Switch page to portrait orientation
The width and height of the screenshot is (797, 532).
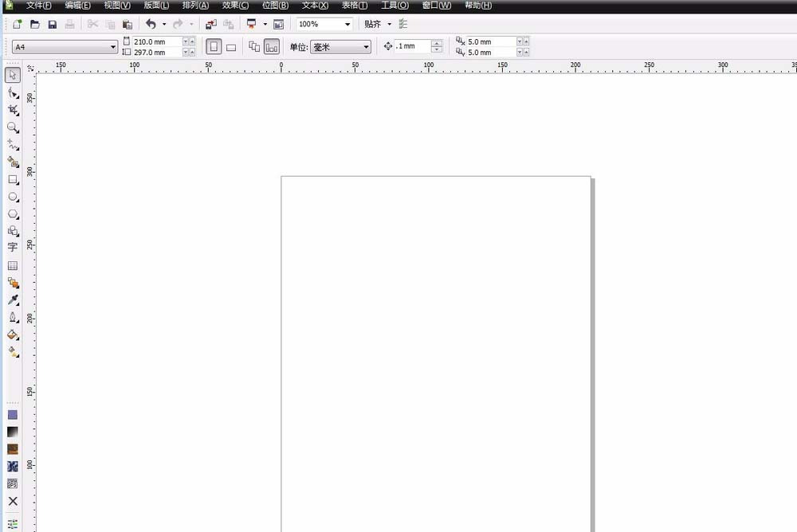click(214, 47)
